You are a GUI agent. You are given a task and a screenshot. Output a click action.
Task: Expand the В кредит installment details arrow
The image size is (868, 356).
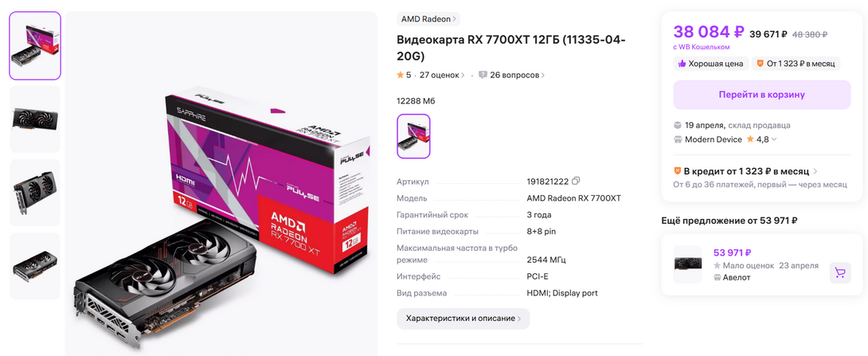coord(815,172)
